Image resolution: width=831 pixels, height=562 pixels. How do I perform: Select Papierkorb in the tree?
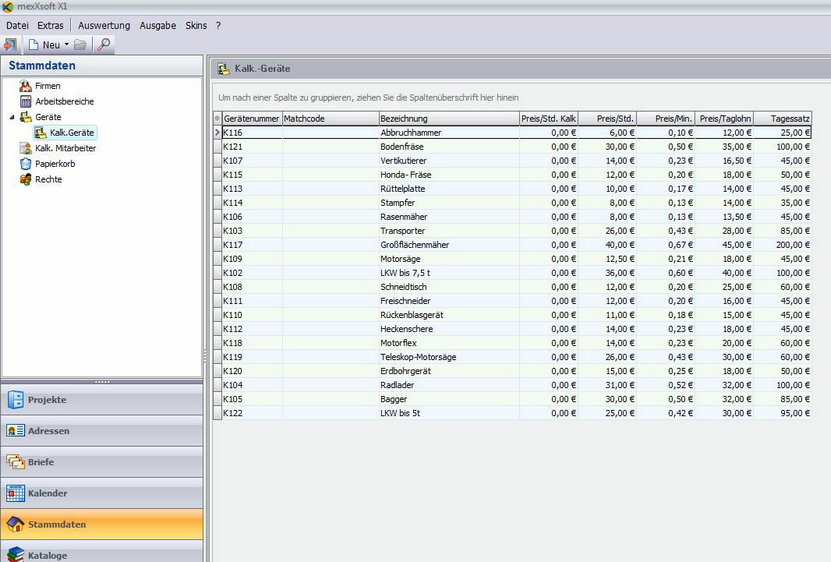click(55, 164)
